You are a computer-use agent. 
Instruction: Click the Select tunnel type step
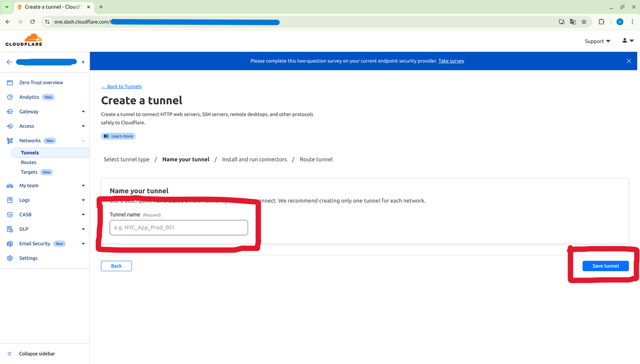(x=126, y=159)
